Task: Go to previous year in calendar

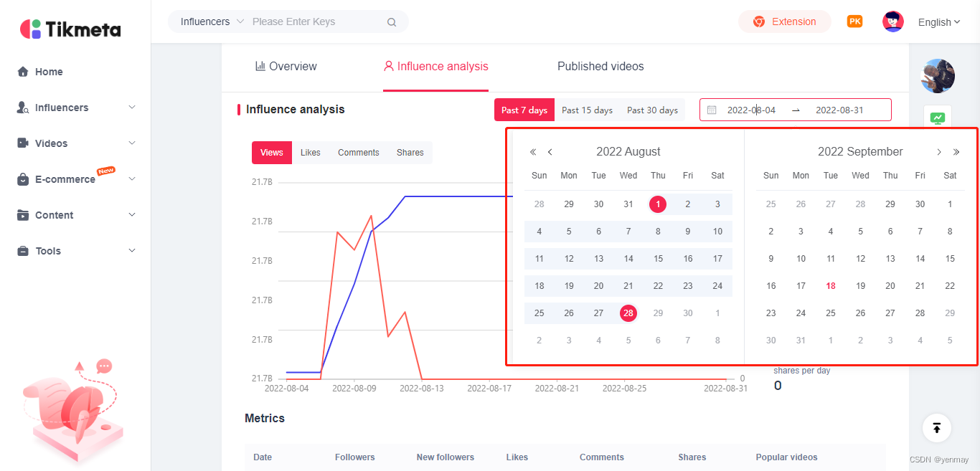Action: point(533,152)
